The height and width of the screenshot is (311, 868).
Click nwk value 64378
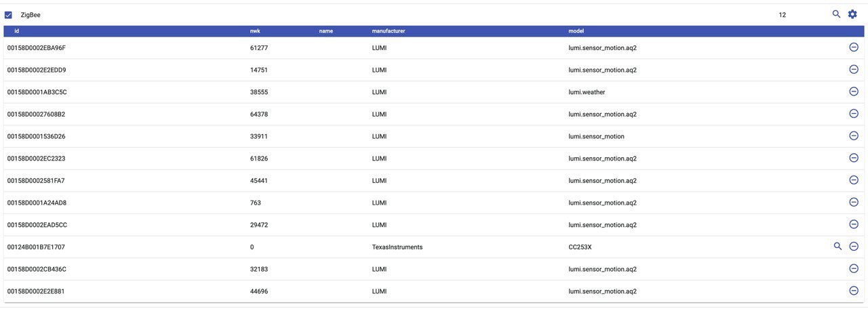coord(259,115)
